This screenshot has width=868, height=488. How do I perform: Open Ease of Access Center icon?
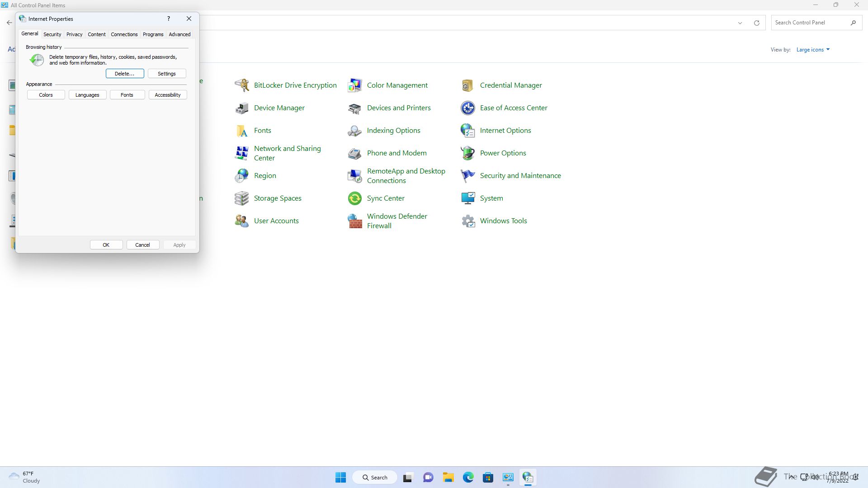[468, 108]
